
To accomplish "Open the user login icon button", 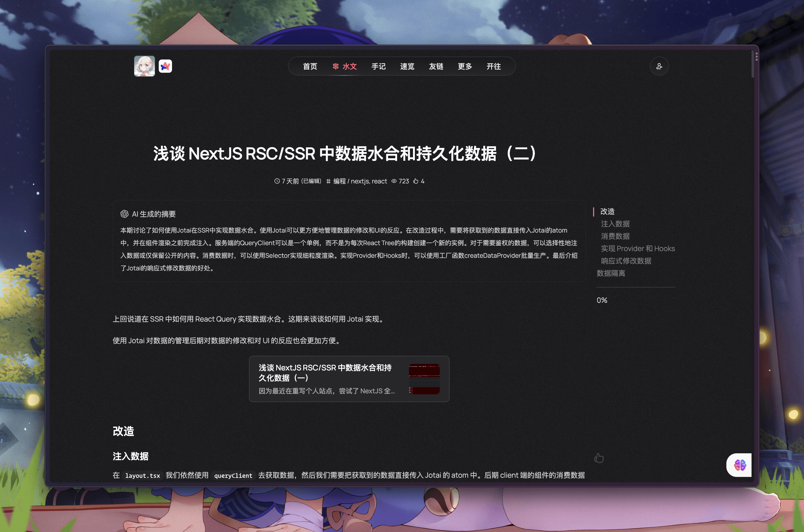I will click(659, 66).
